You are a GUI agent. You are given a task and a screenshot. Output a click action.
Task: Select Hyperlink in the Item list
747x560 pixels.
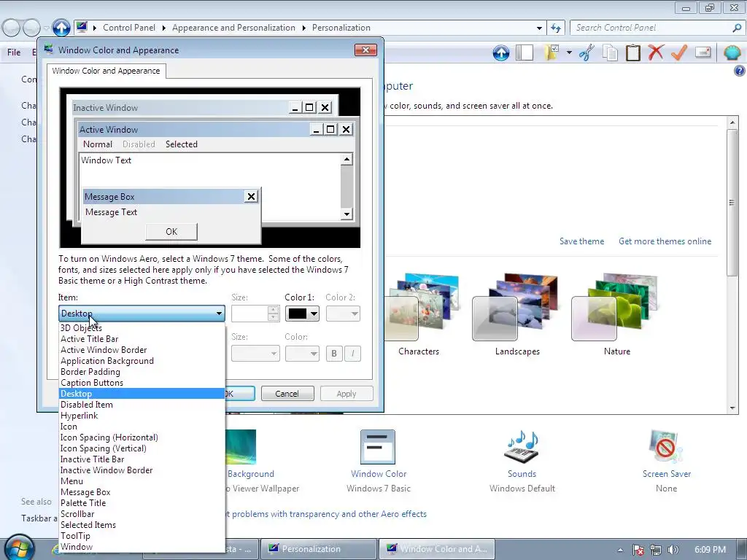pyautogui.click(x=142, y=415)
